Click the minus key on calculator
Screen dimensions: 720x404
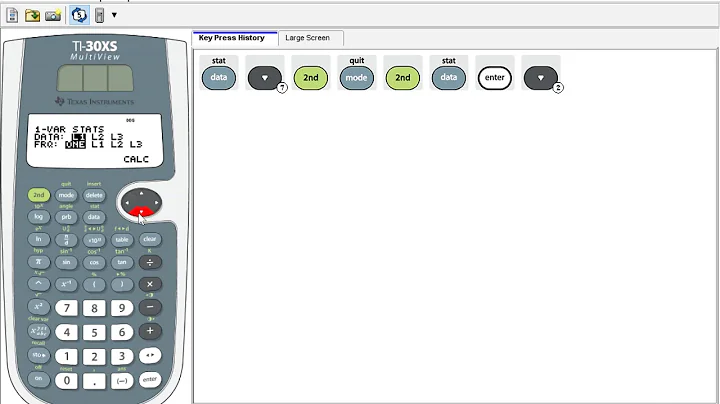[150, 307]
